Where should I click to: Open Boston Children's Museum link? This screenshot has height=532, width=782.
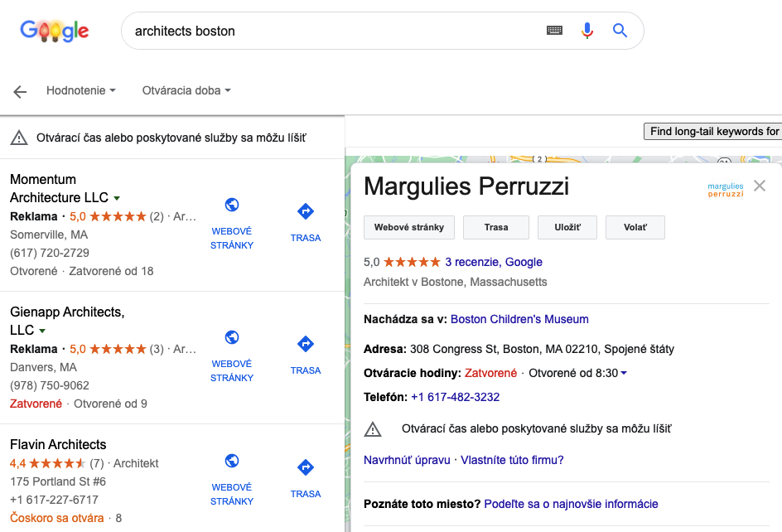[519, 319]
